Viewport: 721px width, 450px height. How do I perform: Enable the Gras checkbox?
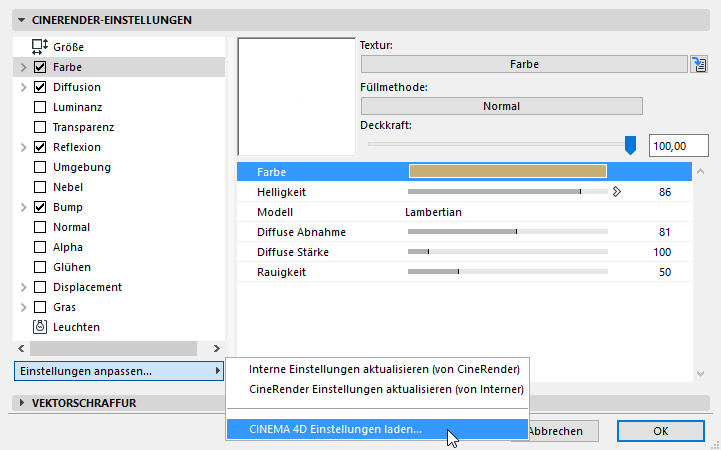(x=40, y=307)
